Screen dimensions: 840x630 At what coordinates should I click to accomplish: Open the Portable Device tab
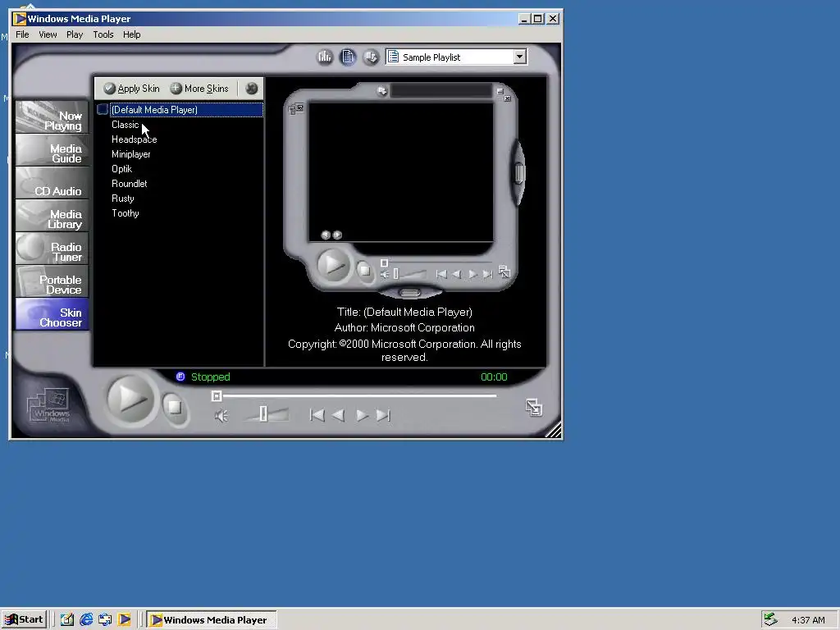click(x=52, y=281)
